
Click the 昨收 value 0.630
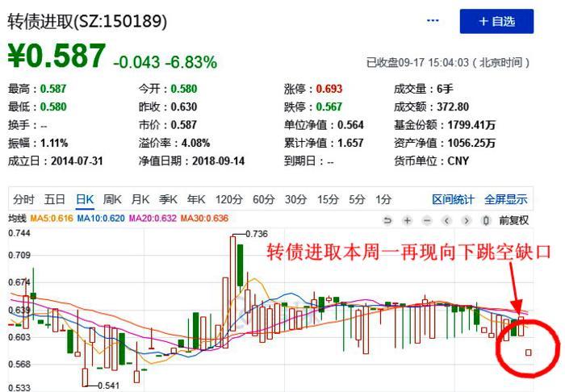click(184, 107)
